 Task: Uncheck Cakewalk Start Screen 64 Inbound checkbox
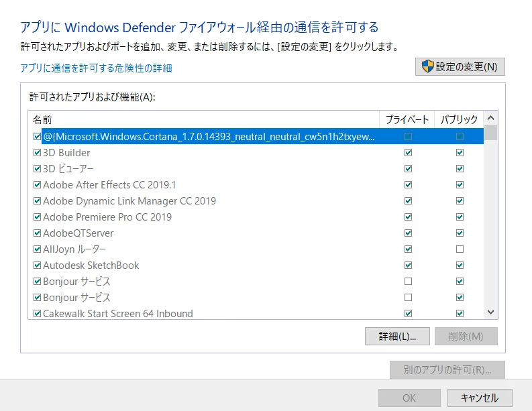click(38, 313)
